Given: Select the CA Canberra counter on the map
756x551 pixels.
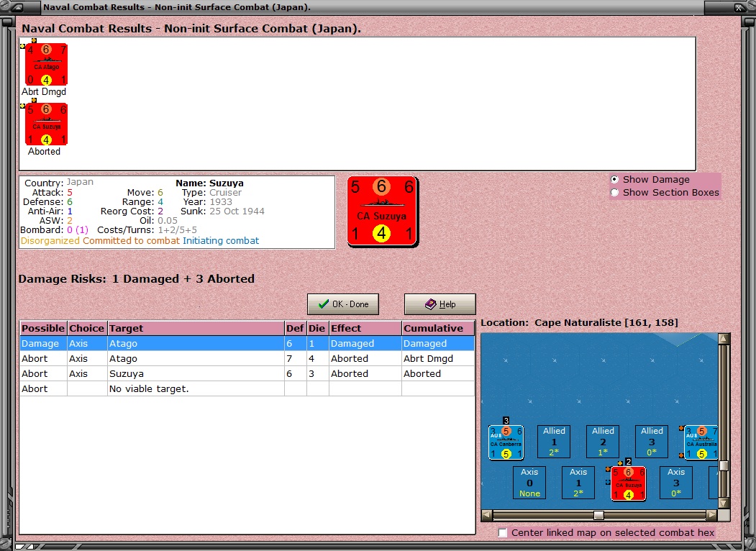Looking at the screenshot, I should [506, 442].
